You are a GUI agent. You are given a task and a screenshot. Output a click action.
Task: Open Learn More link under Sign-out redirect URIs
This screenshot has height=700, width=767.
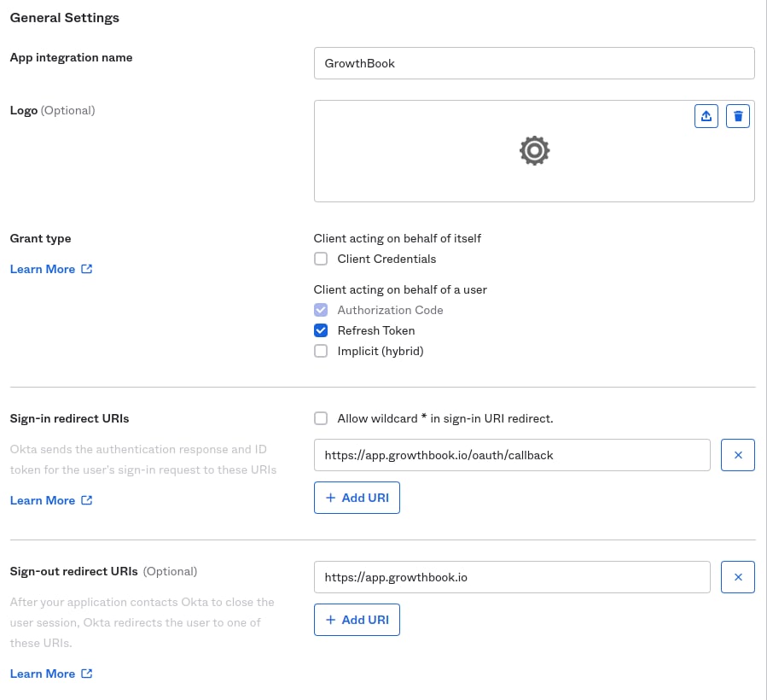coord(43,674)
